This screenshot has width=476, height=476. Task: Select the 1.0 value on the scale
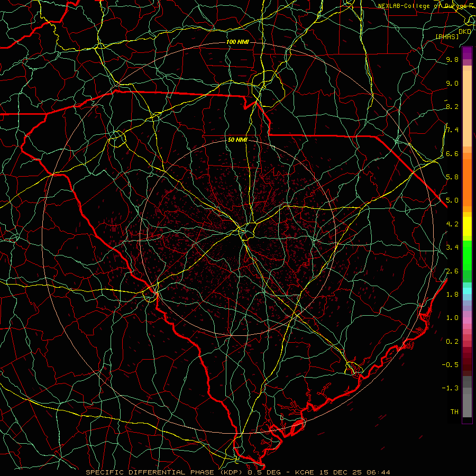tap(452, 318)
